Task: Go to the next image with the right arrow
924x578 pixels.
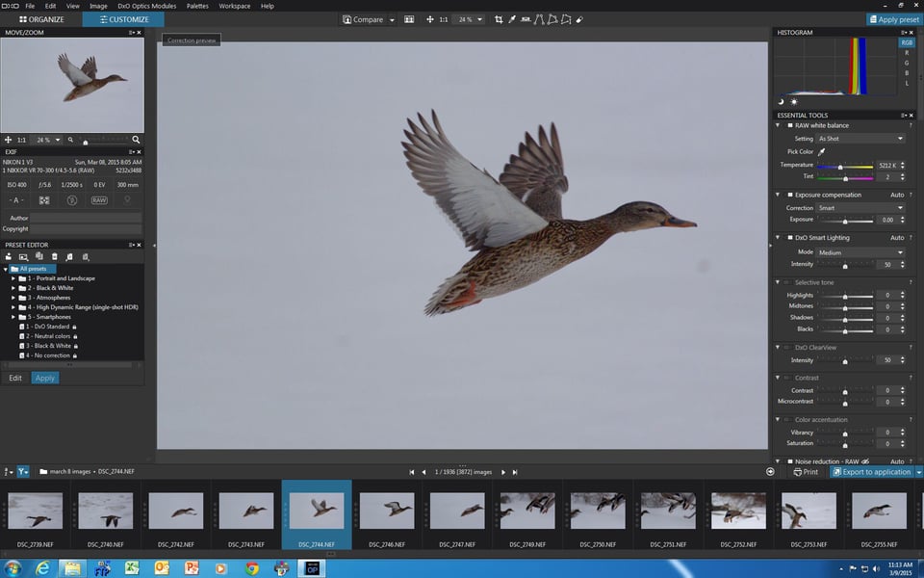Action: (503, 472)
